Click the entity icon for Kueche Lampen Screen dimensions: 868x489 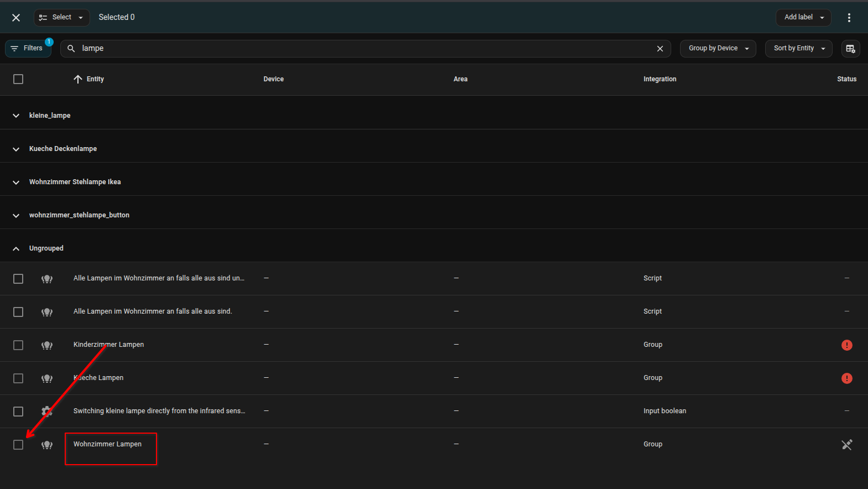tap(47, 378)
